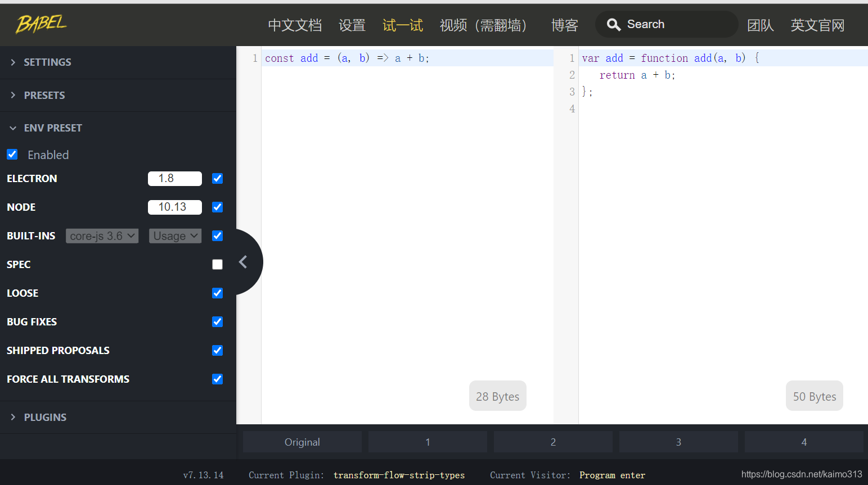Click the Babel logo

(x=41, y=24)
